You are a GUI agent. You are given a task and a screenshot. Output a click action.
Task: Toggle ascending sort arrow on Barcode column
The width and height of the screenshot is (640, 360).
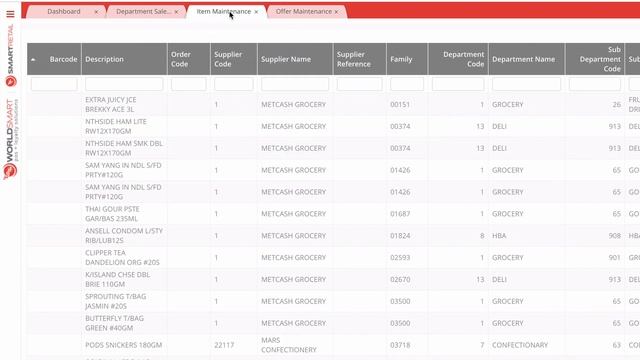(33, 60)
